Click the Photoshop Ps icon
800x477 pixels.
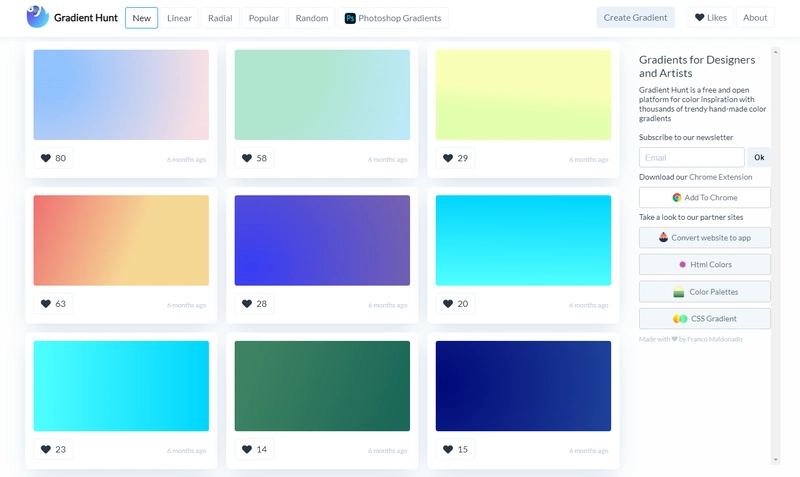click(350, 18)
